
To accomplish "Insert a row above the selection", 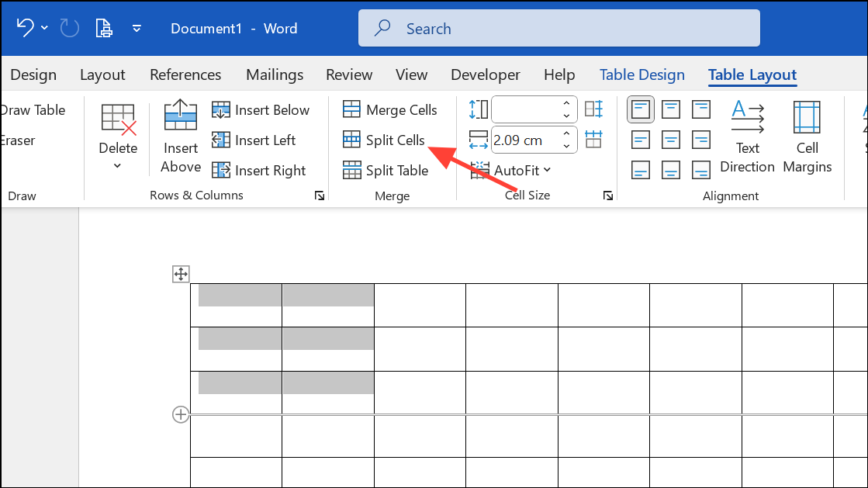I will point(179,140).
